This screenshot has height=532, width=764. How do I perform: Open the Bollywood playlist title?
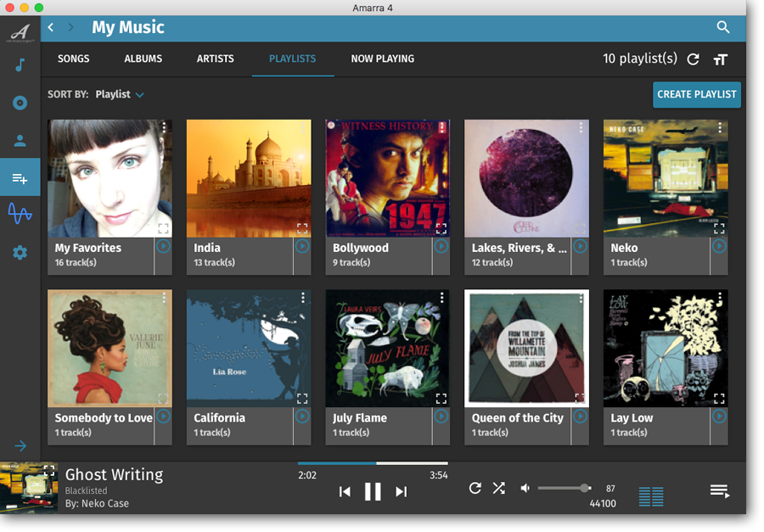coord(361,248)
